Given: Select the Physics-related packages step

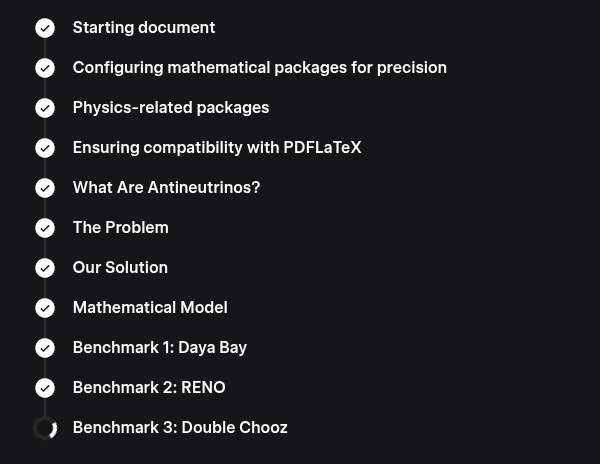Looking at the screenshot, I should tap(170, 108).
